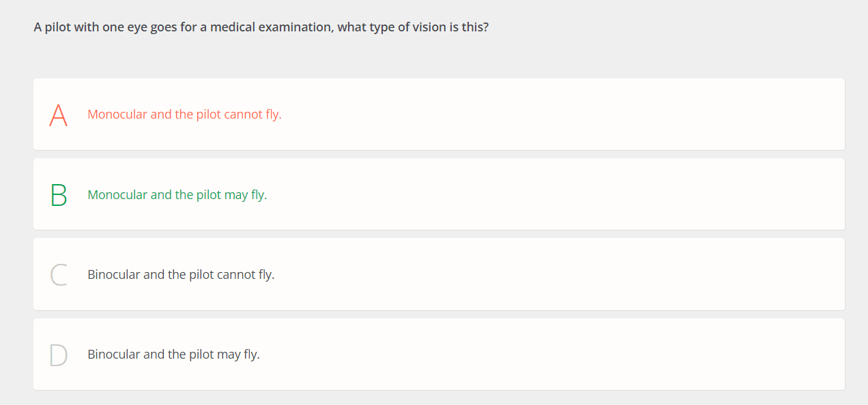The image size is (868, 405).
Task: Click "Binocular" in option D's text
Action: (113, 355)
